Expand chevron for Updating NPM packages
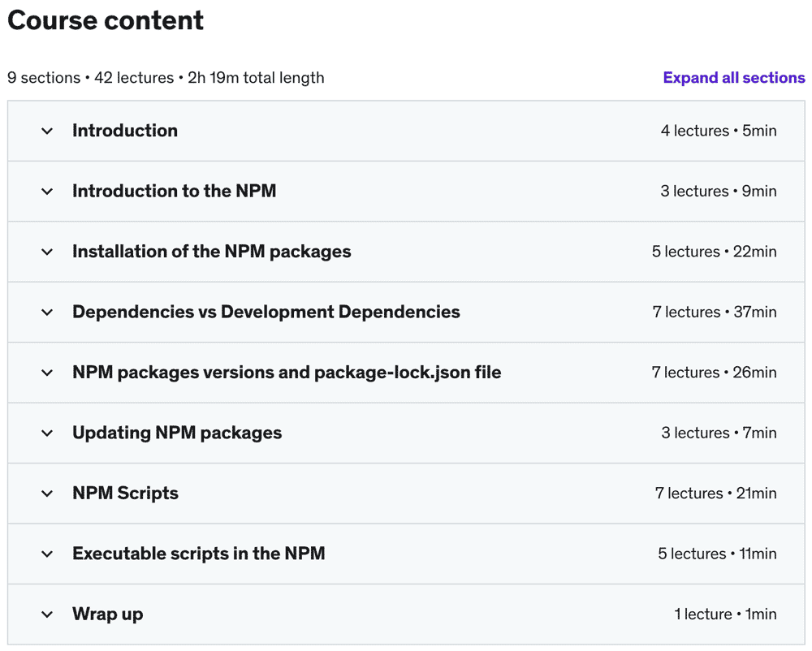This screenshot has width=812, height=651. click(x=47, y=433)
